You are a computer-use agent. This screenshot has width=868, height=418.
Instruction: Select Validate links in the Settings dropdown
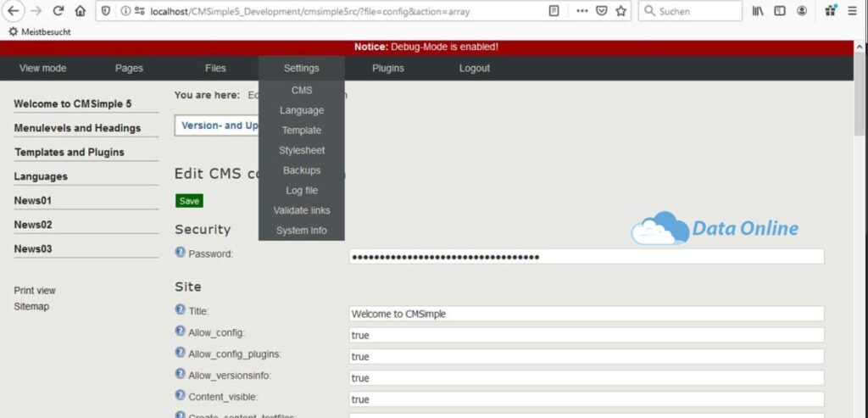(302, 210)
